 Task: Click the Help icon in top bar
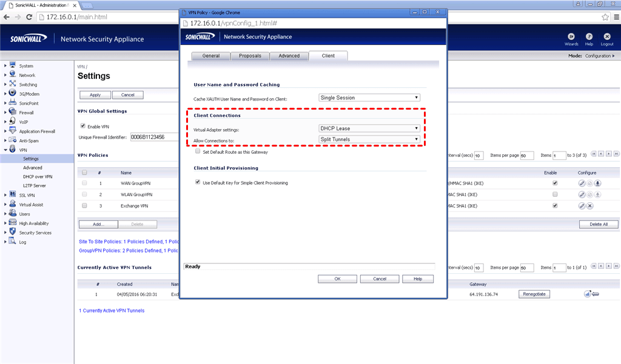point(589,37)
